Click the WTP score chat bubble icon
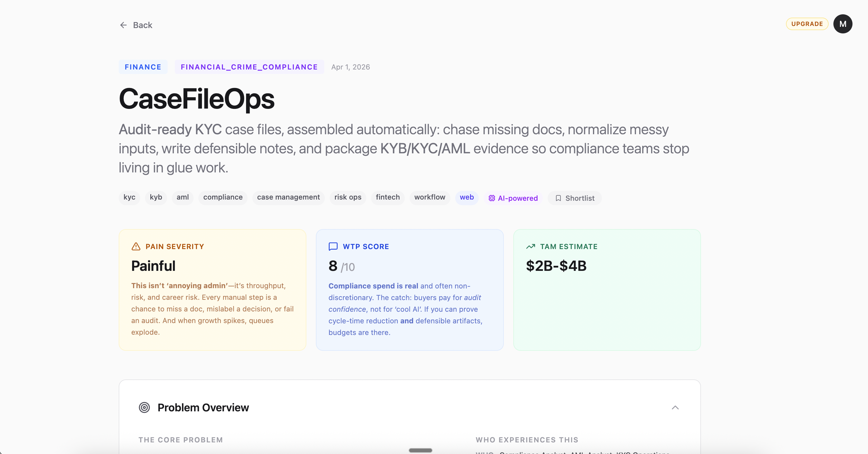 tap(333, 246)
